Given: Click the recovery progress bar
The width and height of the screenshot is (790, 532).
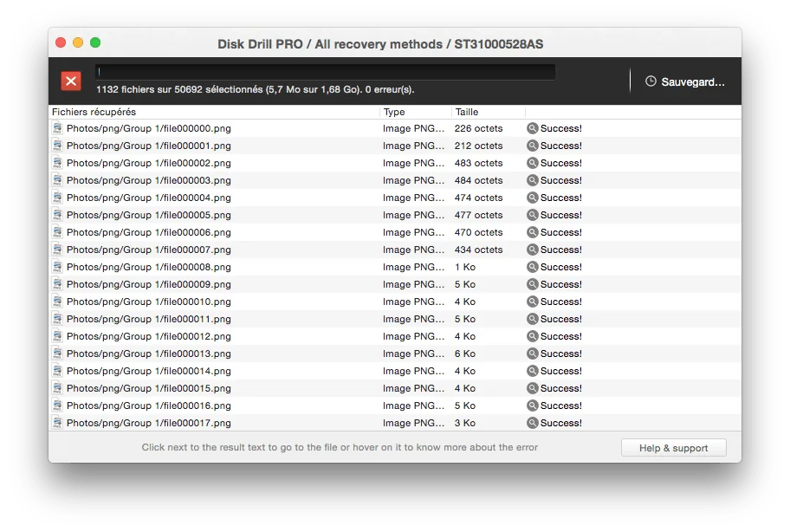Looking at the screenshot, I should coord(326,72).
